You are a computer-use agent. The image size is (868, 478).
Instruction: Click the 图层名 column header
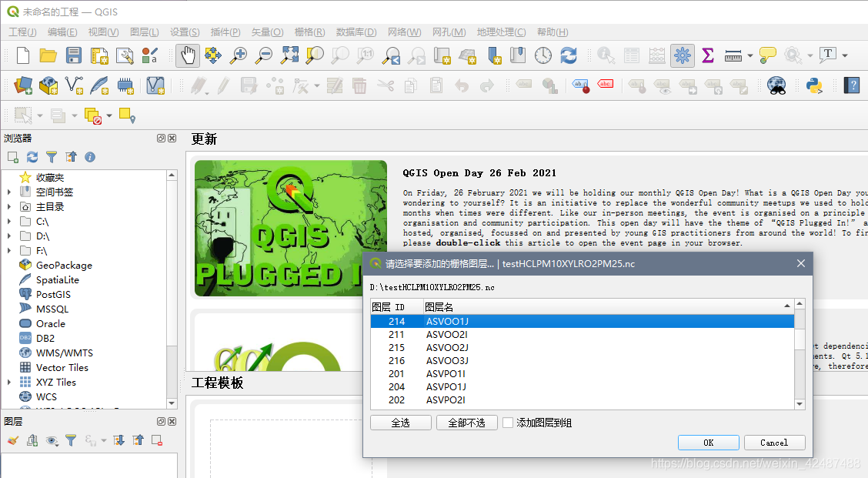pos(608,307)
